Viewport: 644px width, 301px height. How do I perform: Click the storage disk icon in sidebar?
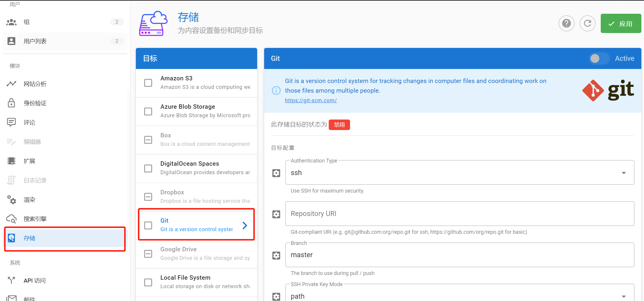pyautogui.click(x=11, y=238)
